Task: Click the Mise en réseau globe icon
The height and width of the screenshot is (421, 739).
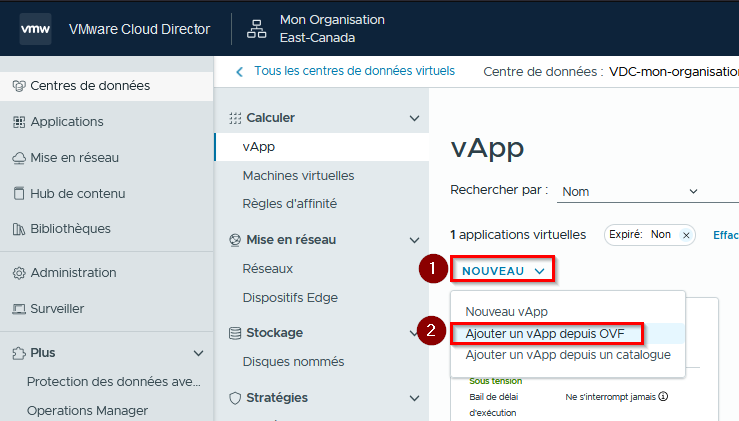Action: (x=235, y=240)
